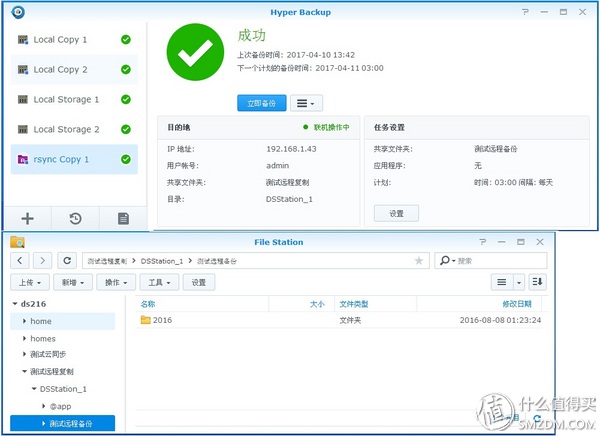600x436 pixels.
Task: Click the rsync Copy 1 purple task icon
Action: pos(23,159)
